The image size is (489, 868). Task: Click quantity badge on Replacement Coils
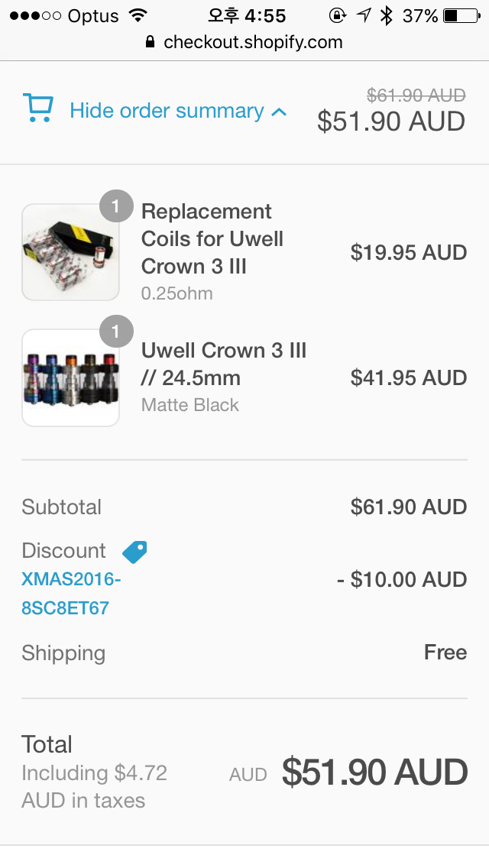[x=116, y=206]
